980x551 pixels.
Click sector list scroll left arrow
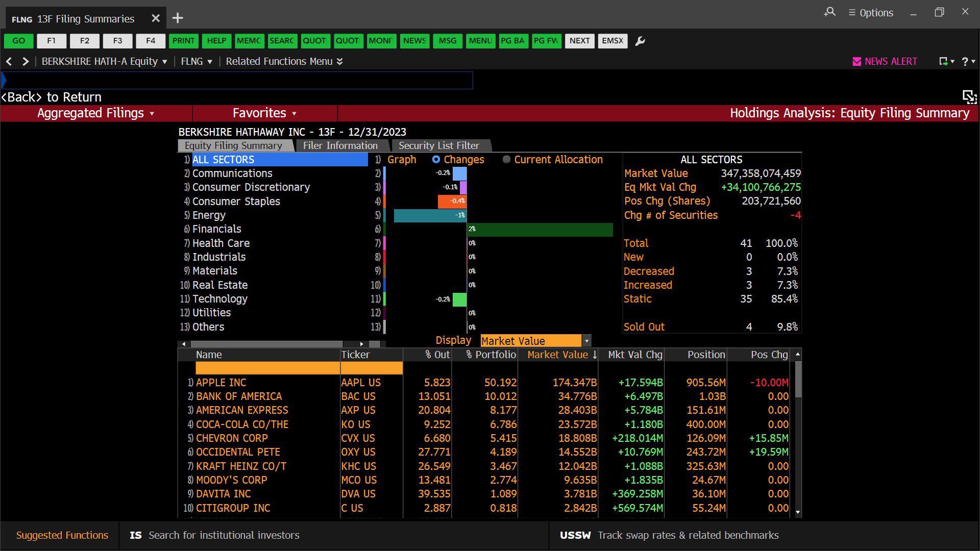pos(184,344)
